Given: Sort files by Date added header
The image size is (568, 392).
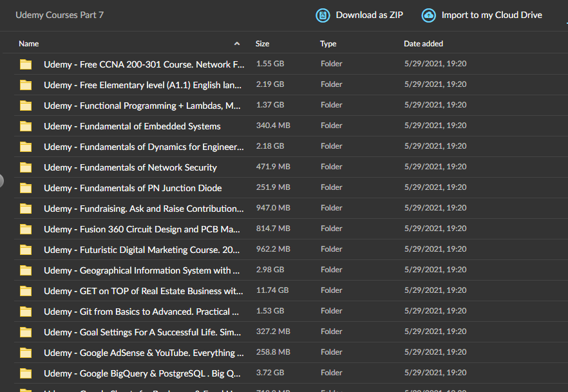Looking at the screenshot, I should click(x=424, y=44).
